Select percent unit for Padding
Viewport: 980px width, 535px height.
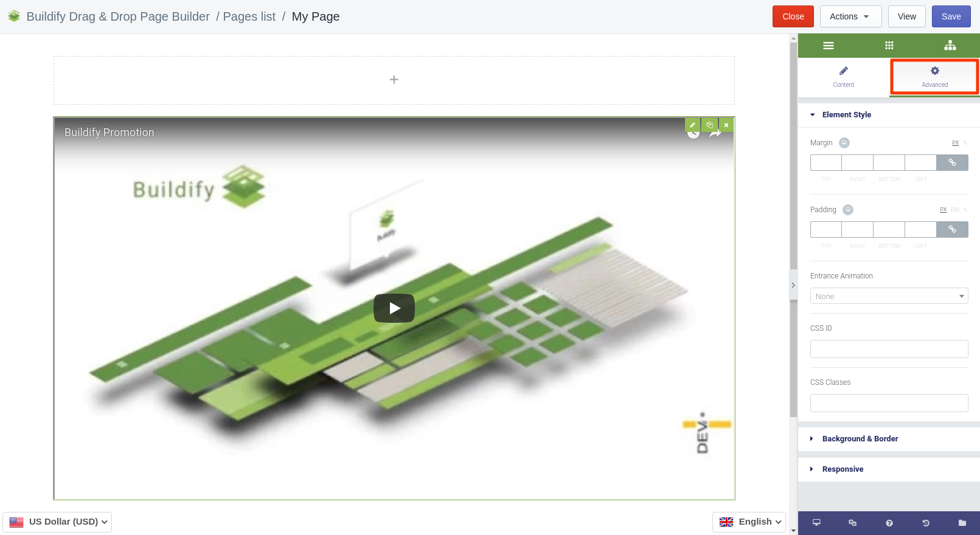click(965, 210)
